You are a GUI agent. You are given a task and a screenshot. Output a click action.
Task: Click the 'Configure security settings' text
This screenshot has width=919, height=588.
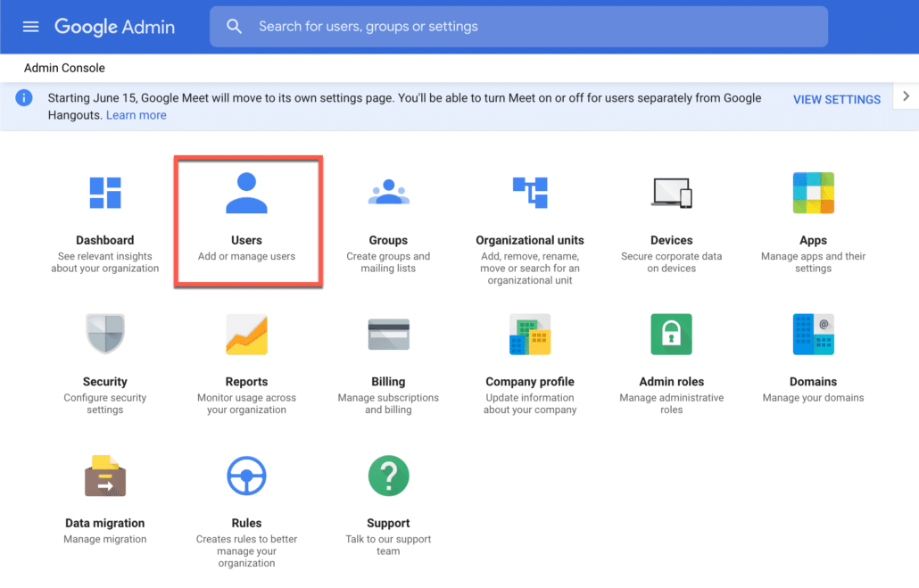(105, 403)
